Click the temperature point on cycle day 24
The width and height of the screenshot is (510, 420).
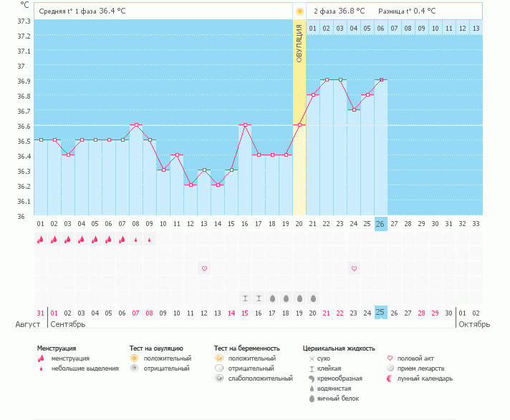354,109
